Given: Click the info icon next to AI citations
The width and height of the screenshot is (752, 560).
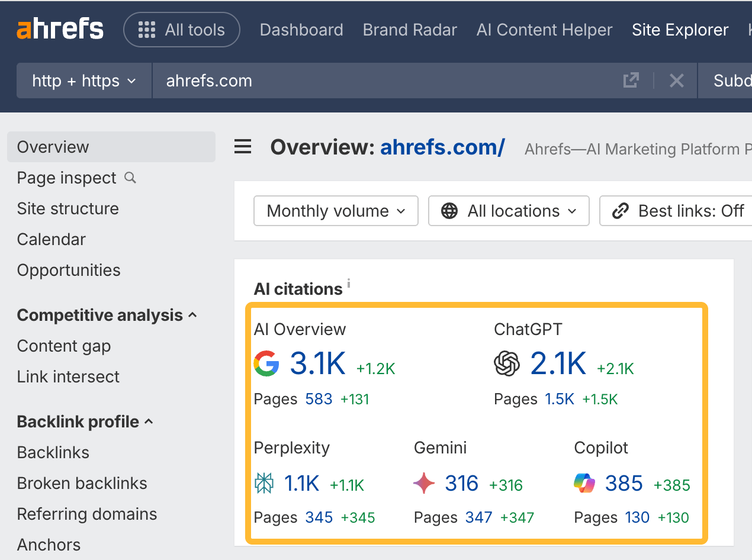Looking at the screenshot, I should [x=348, y=284].
